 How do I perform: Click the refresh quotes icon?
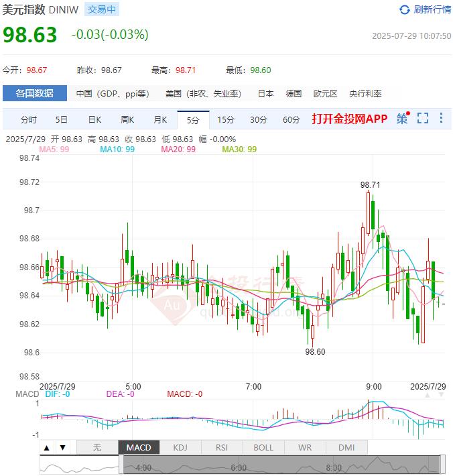(x=404, y=9)
